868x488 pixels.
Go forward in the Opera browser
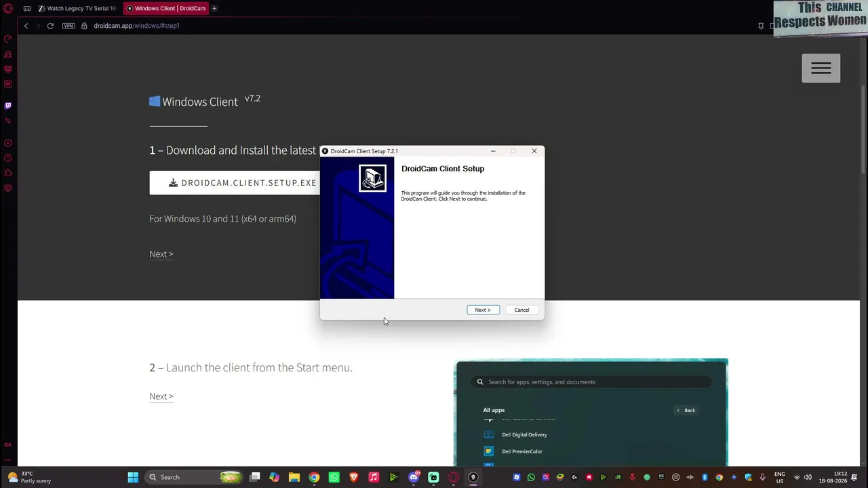[x=38, y=26]
